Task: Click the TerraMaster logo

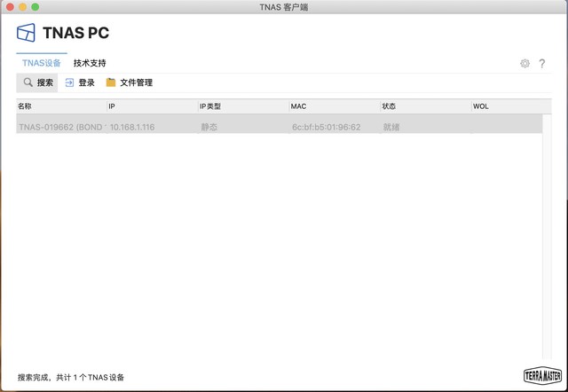Action: click(542, 376)
